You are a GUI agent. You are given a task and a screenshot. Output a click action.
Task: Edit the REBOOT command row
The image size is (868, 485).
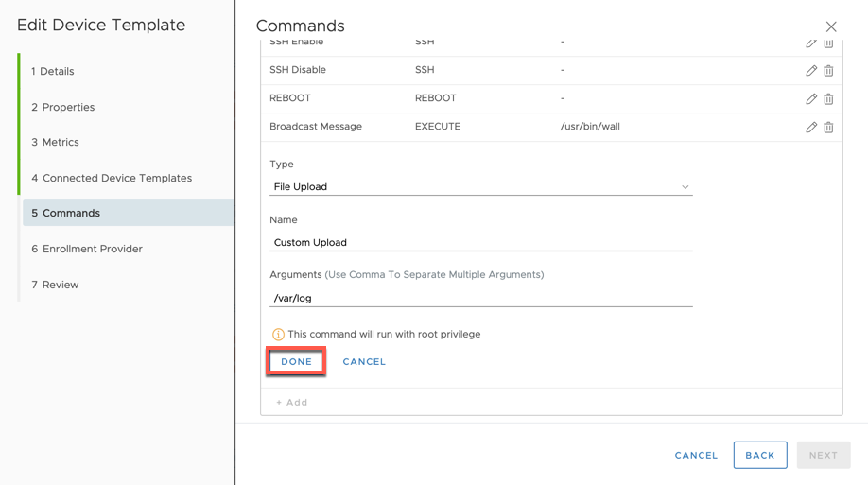[811, 98]
